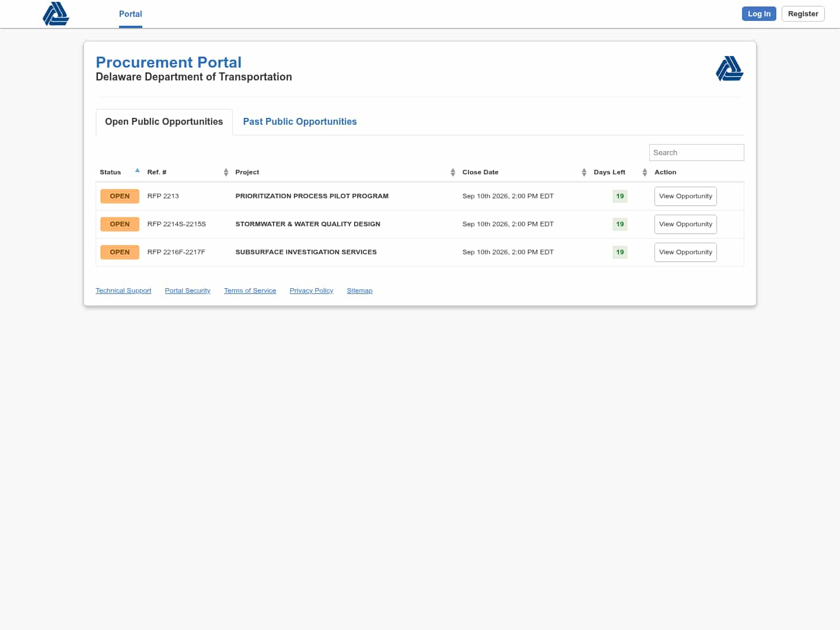840x630 pixels.
Task: Sort table by Close Date sort arrows
Action: click(584, 172)
